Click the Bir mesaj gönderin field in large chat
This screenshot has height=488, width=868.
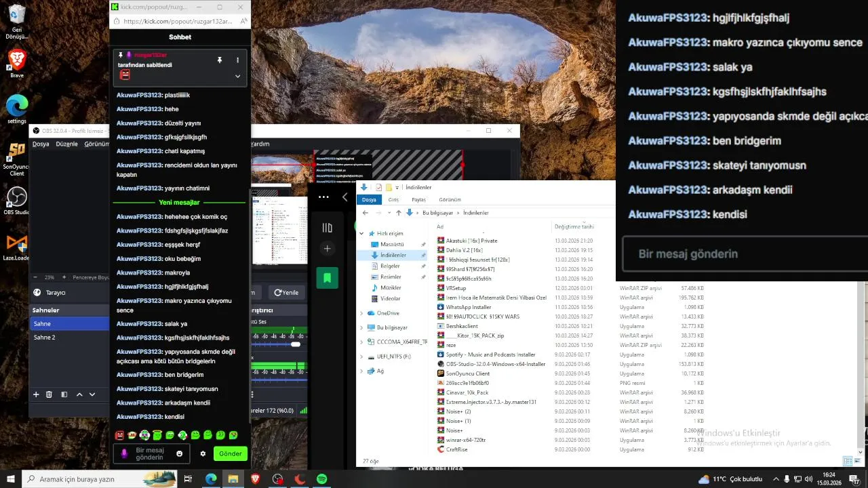745,254
